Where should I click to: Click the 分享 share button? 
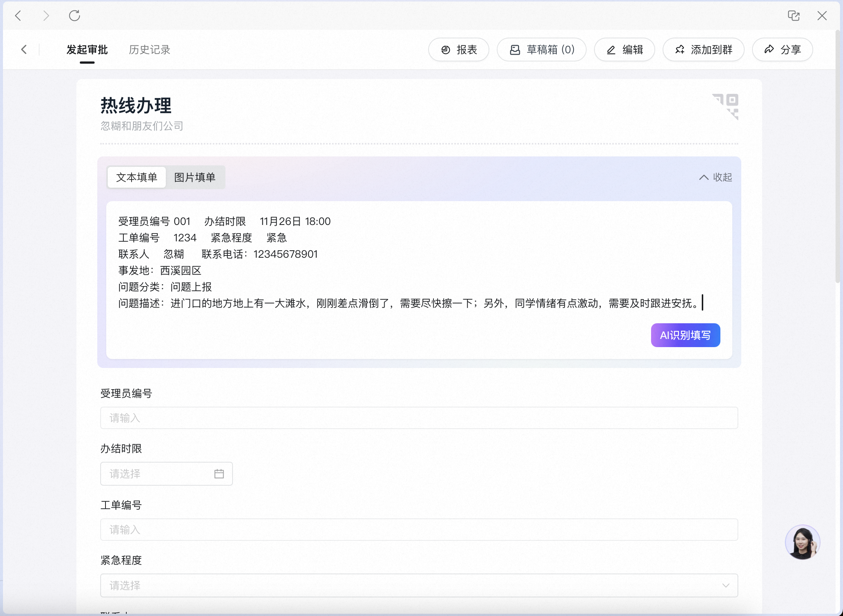tap(783, 50)
